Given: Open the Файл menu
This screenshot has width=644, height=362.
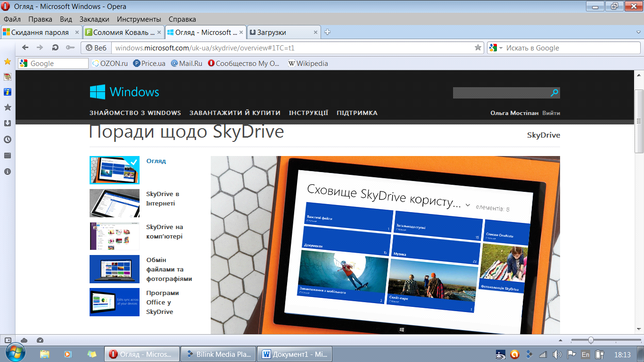Looking at the screenshot, I should (x=12, y=19).
